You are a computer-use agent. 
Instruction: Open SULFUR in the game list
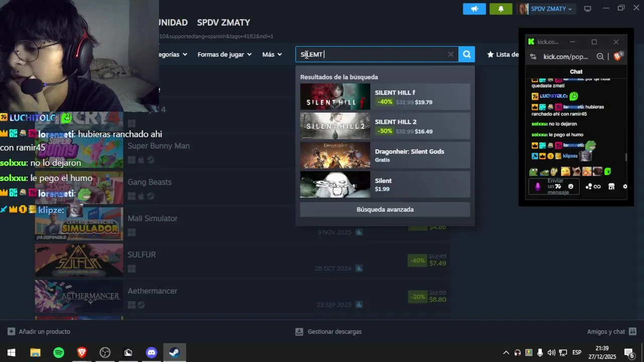pos(141,254)
